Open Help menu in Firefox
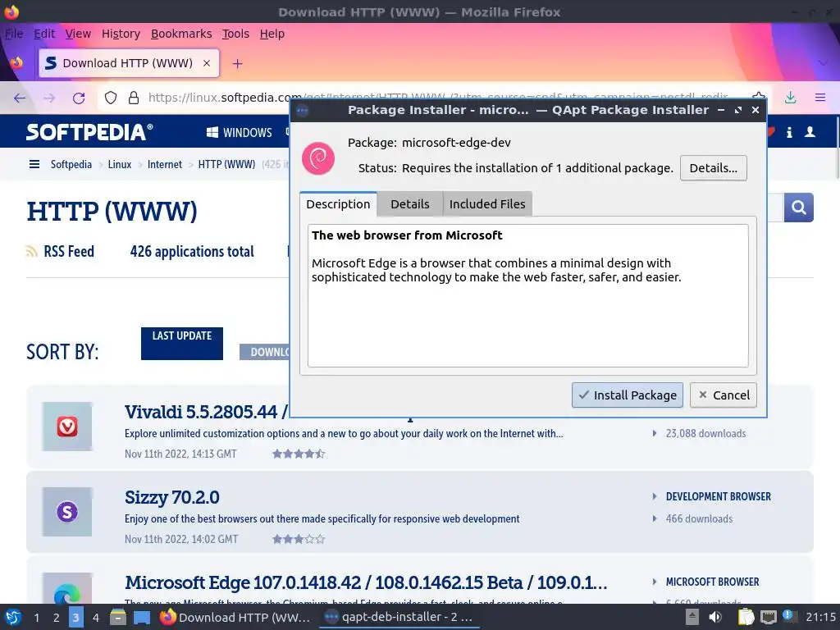Screen dimensions: 840x630 tap(272, 34)
